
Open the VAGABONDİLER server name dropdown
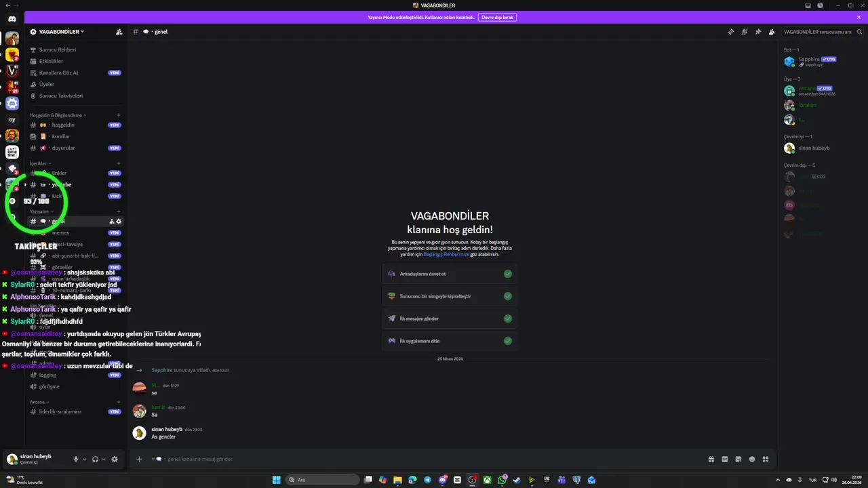tap(62, 32)
